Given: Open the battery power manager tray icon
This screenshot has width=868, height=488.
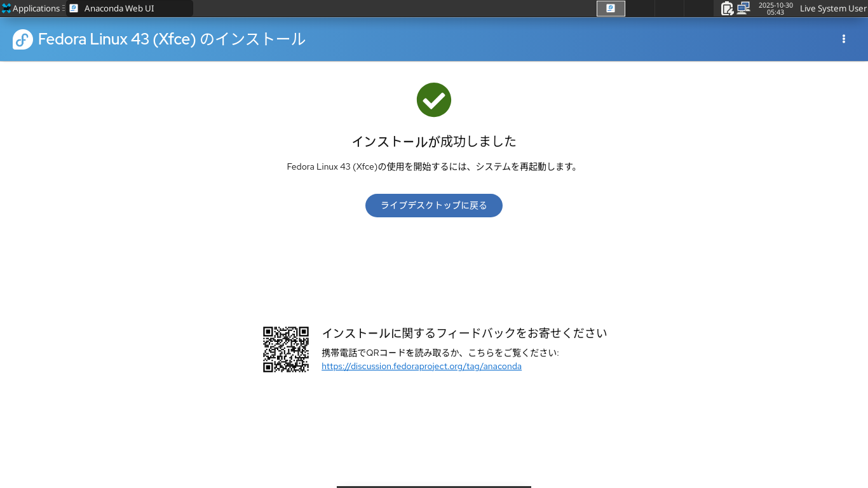Looking at the screenshot, I should point(727,8).
